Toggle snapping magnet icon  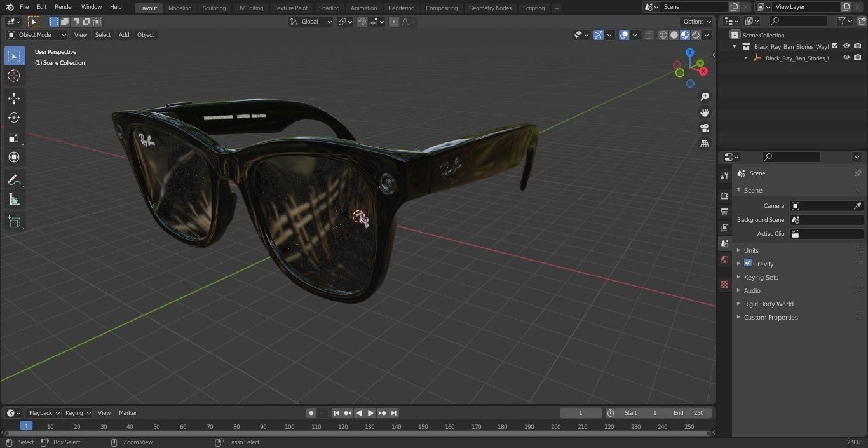tap(362, 22)
